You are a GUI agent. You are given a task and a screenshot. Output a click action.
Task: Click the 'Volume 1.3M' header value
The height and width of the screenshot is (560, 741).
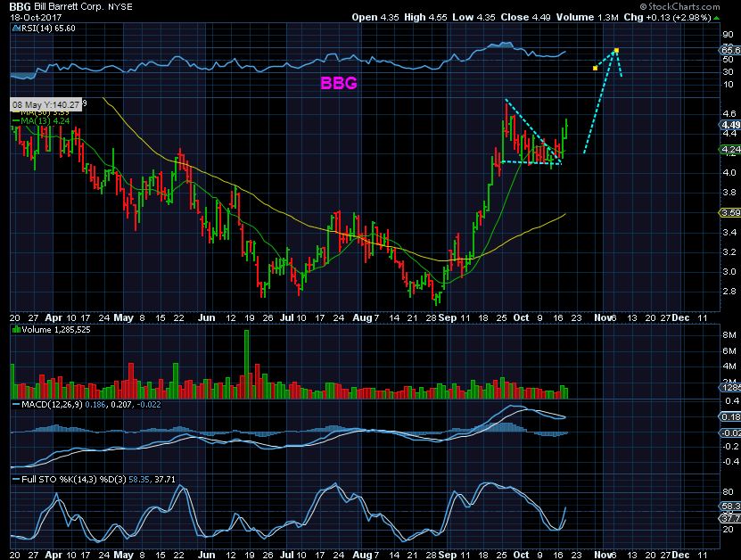click(x=587, y=18)
